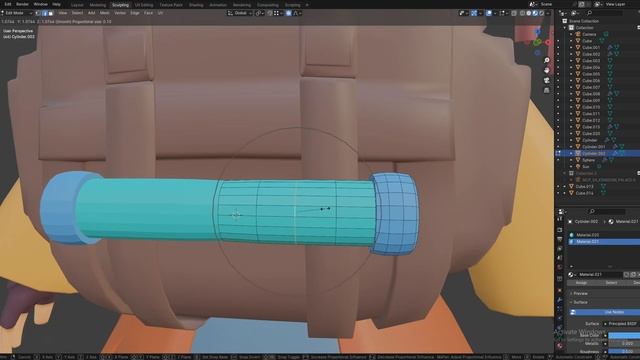
Task: Switch to material preview shading
Action: (x=535, y=13)
